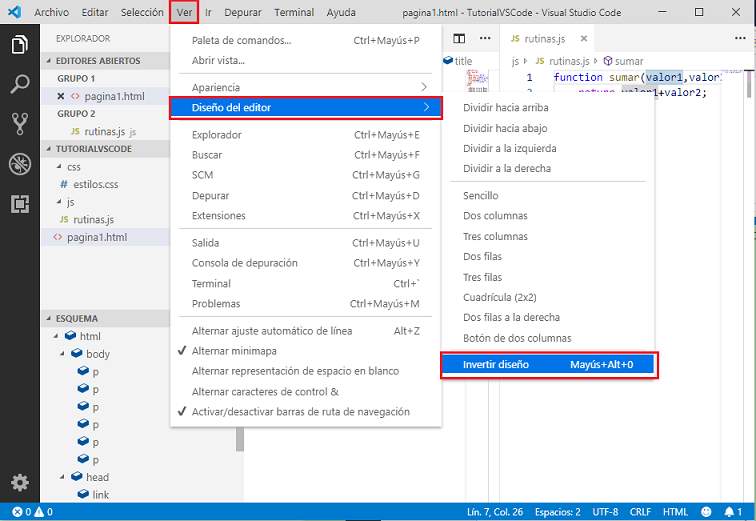
Task: Choose Abrir vista entry
Action: [x=306, y=60]
